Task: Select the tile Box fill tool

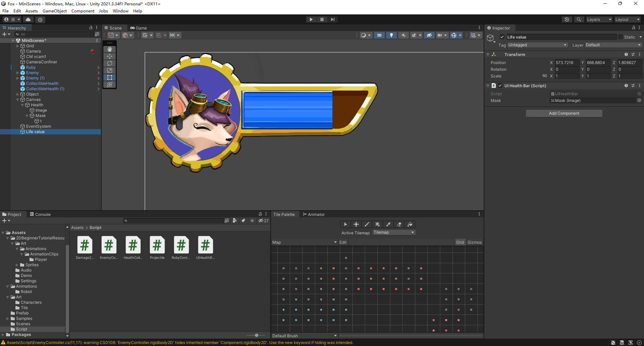Action: pos(378,224)
